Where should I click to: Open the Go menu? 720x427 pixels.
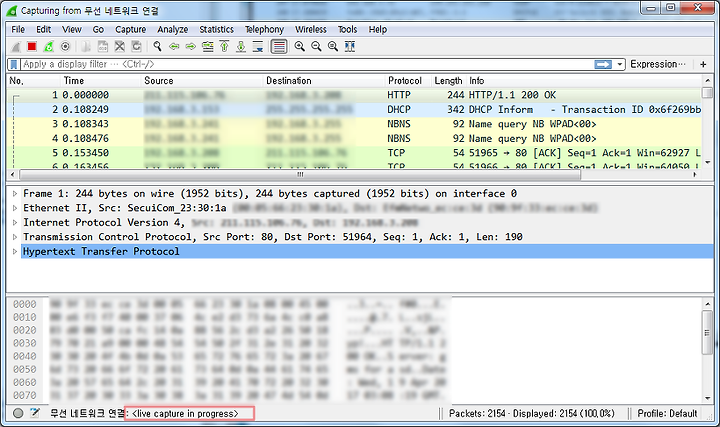click(98, 29)
